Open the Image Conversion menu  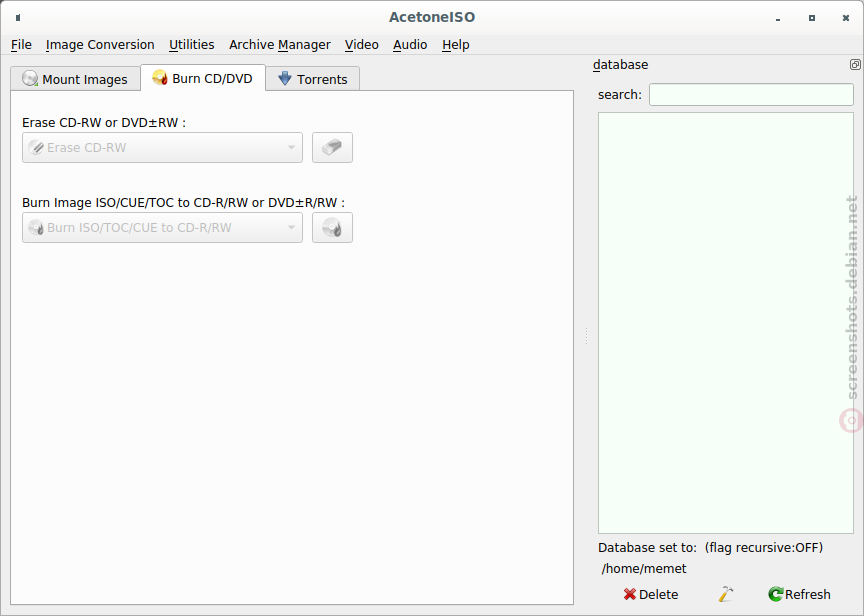coord(100,45)
